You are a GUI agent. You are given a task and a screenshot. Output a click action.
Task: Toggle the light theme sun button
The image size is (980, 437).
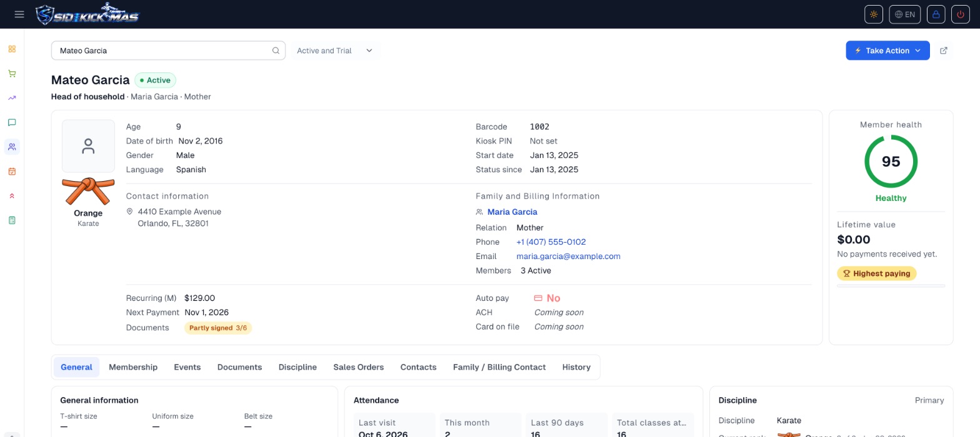[x=874, y=14]
